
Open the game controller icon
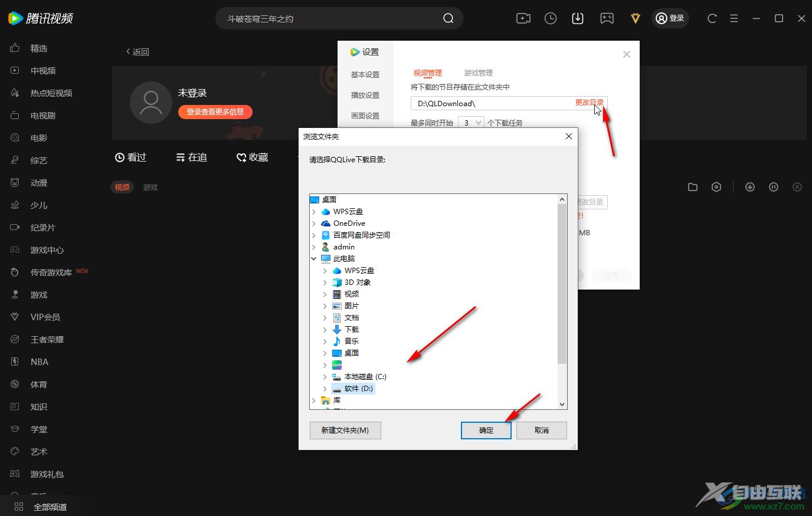coord(607,18)
